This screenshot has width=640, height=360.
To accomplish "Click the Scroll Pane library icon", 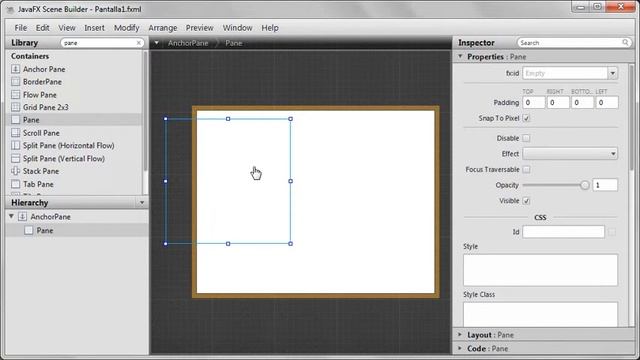I will (16, 133).
